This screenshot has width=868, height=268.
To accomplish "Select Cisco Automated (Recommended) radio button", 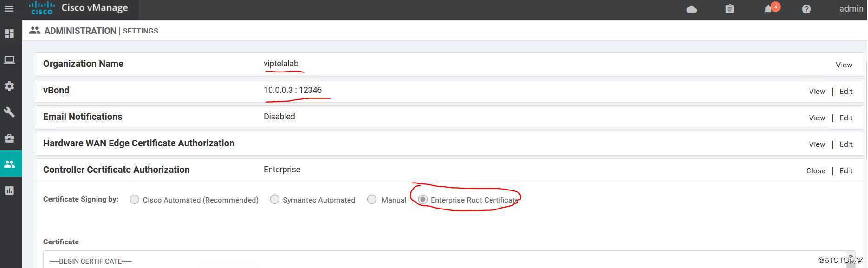I will coord(135,199).
